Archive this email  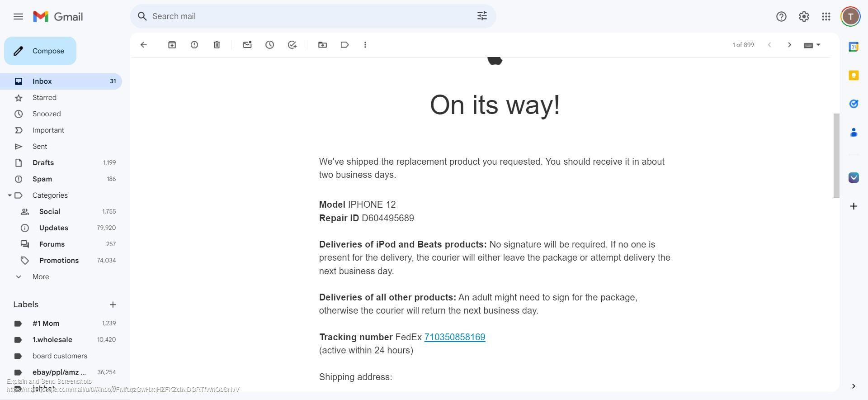pyautogui.click(x=172, y=45)
